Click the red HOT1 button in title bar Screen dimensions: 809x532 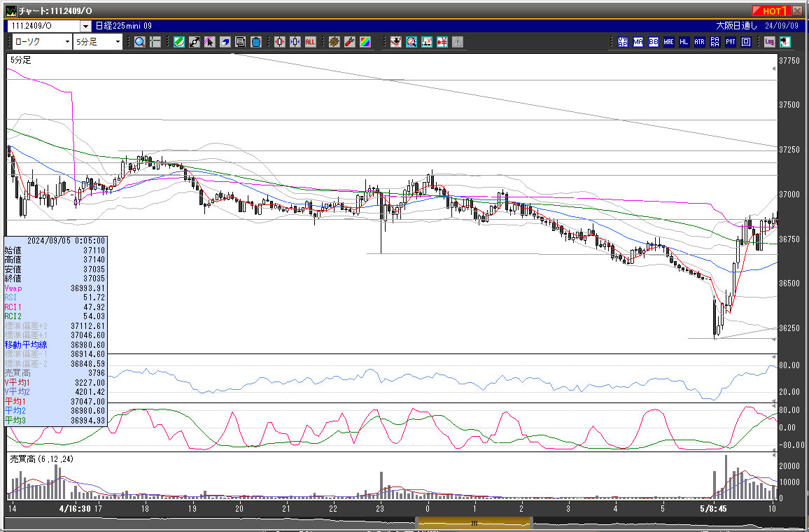771,10
